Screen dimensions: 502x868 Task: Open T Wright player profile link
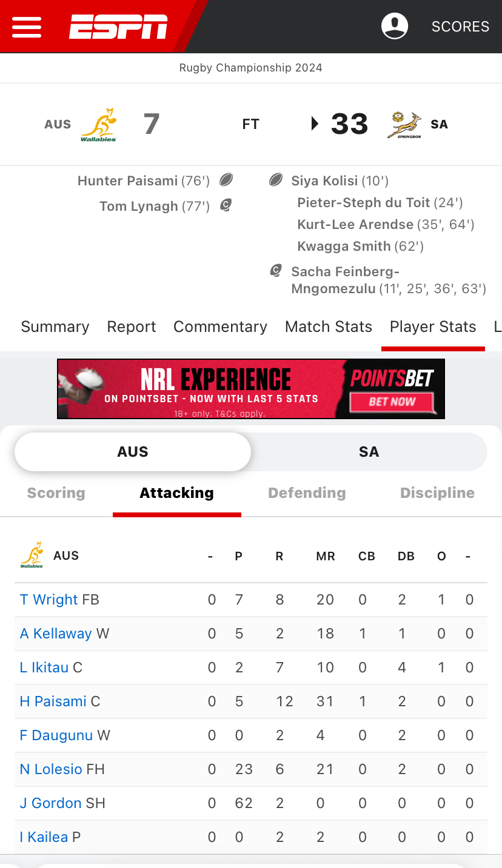click(49, 600)
